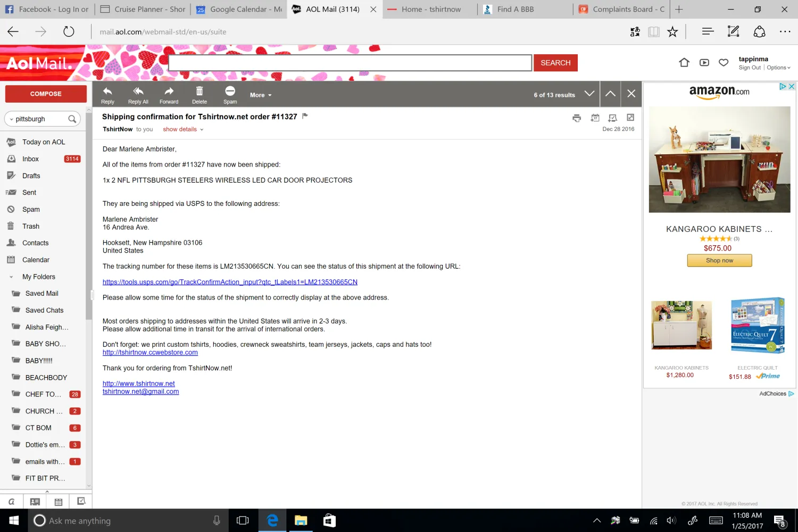Forward the shipping confirmation email

169,95
